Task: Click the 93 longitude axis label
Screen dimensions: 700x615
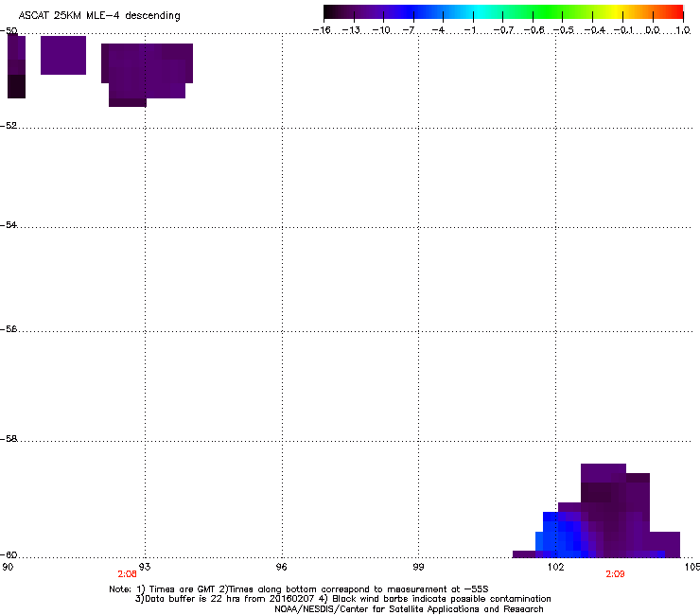Action: tap(145, 567)
